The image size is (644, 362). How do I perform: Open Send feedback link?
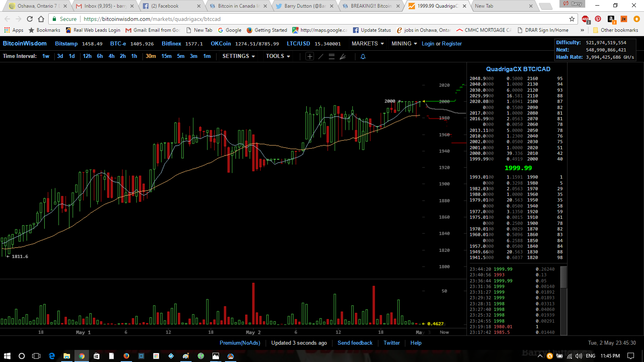tap(355, 343)
